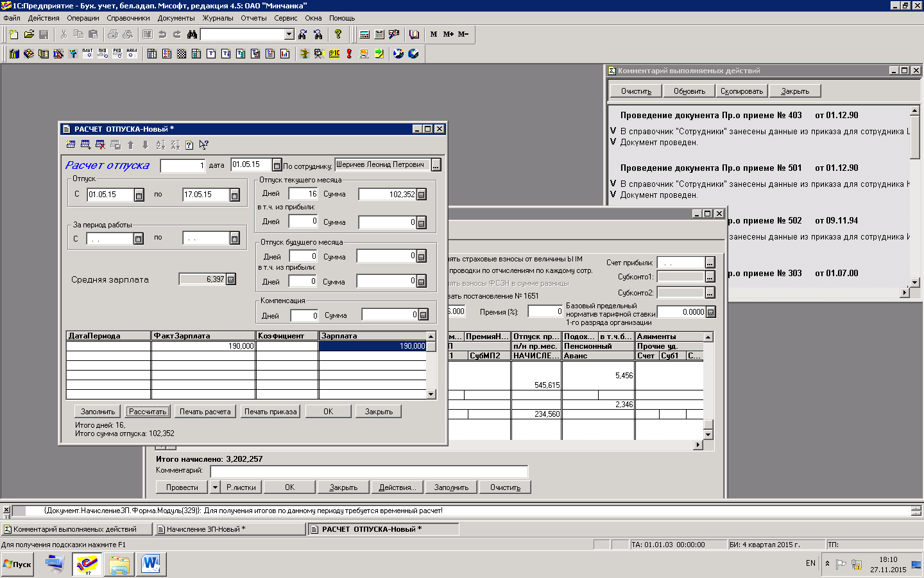The height and width of the screenshot is (578, 924).
Task: Click the Печать расчета button
Action: (x=205, y=412)
